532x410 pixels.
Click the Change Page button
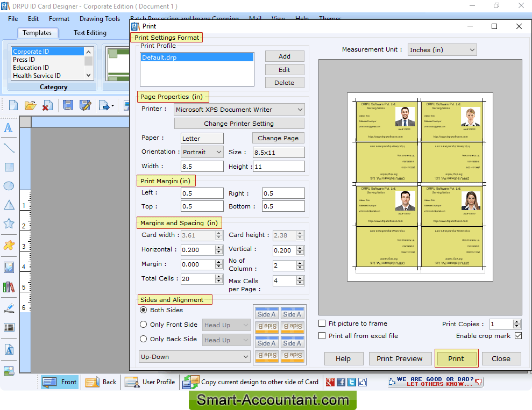[278, 138]
